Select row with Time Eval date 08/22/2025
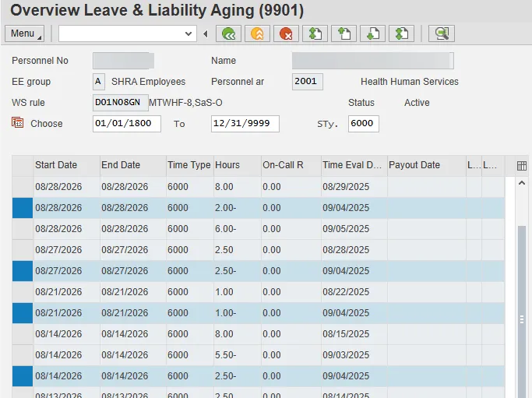Viewport: 532px width, 398px height. [23, 292]
